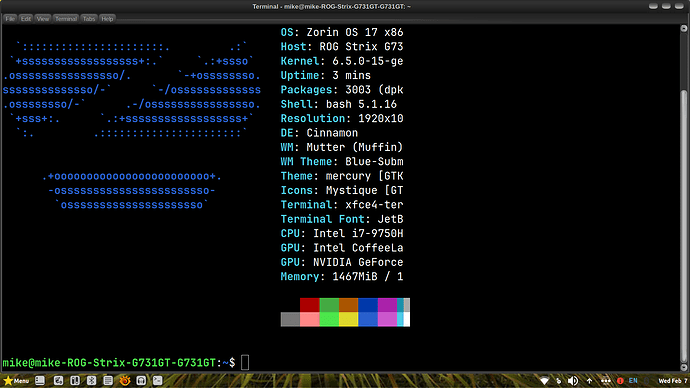Open the Terminal menu
Image resolution: width=690 pixels, height=388 pixels.
pos(66,18)
